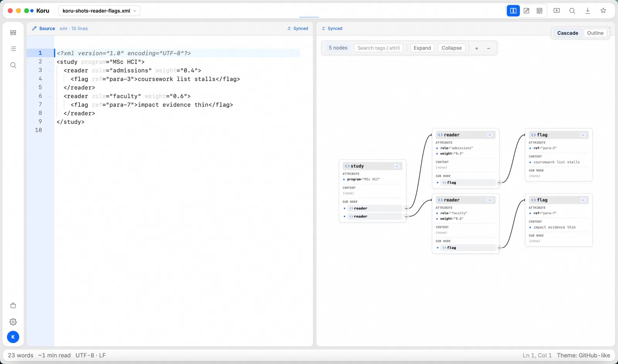The image size is (618, 364).
Task: Open the K user avatar
Action: [13, 337]
